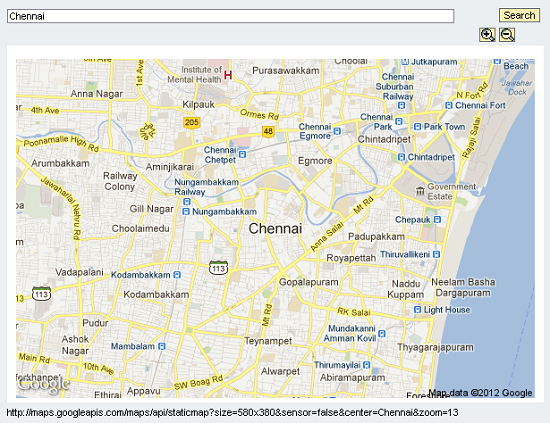Click the Neelam Basha Dargapuram label
Screen dimensions: 550x423
463,287
